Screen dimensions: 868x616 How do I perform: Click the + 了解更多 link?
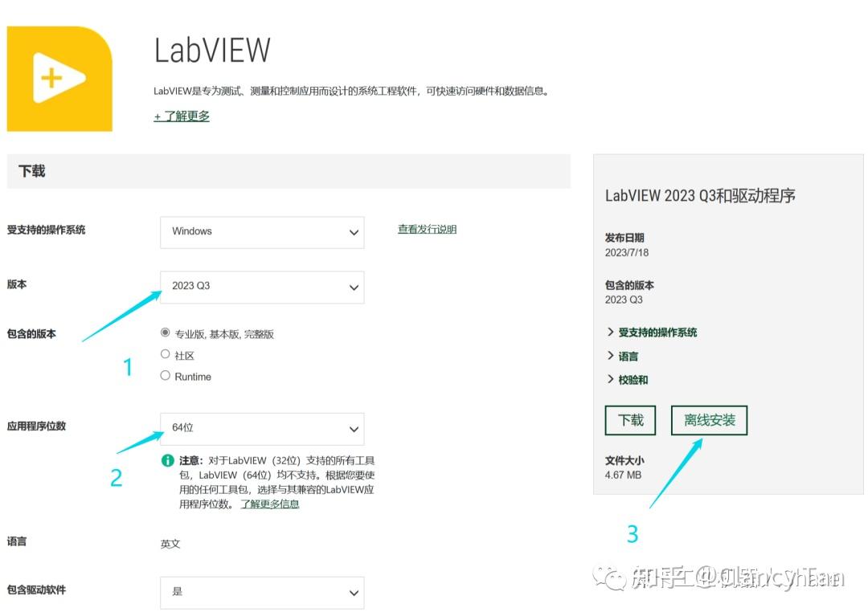181,116
